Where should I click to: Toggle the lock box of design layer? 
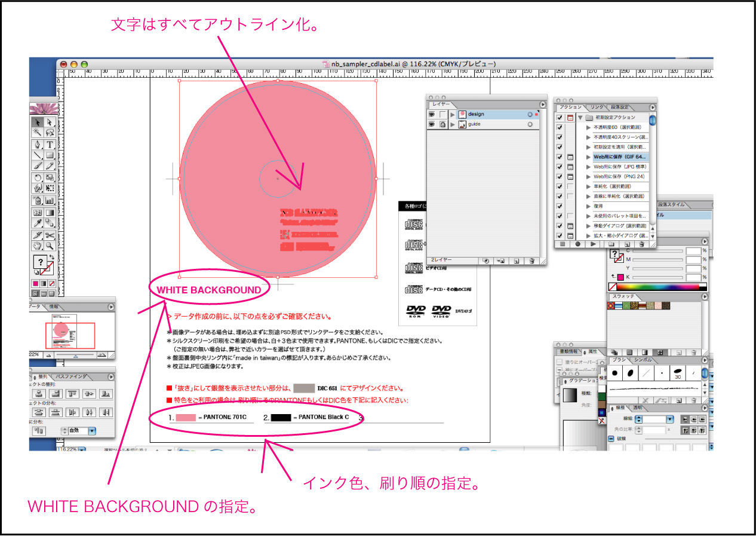pyautogui.click(x=442, y=114)
